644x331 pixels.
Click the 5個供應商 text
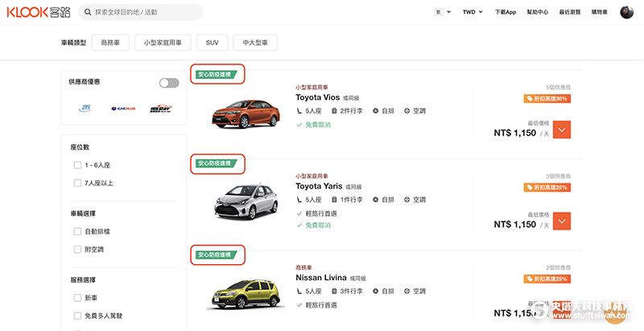(x=558, y=88)
